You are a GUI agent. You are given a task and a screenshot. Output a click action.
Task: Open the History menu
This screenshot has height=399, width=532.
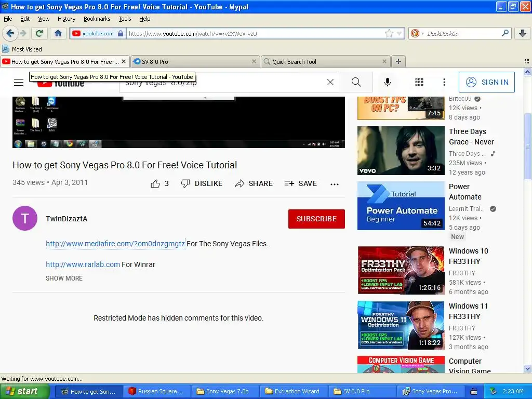coord(66,19)
